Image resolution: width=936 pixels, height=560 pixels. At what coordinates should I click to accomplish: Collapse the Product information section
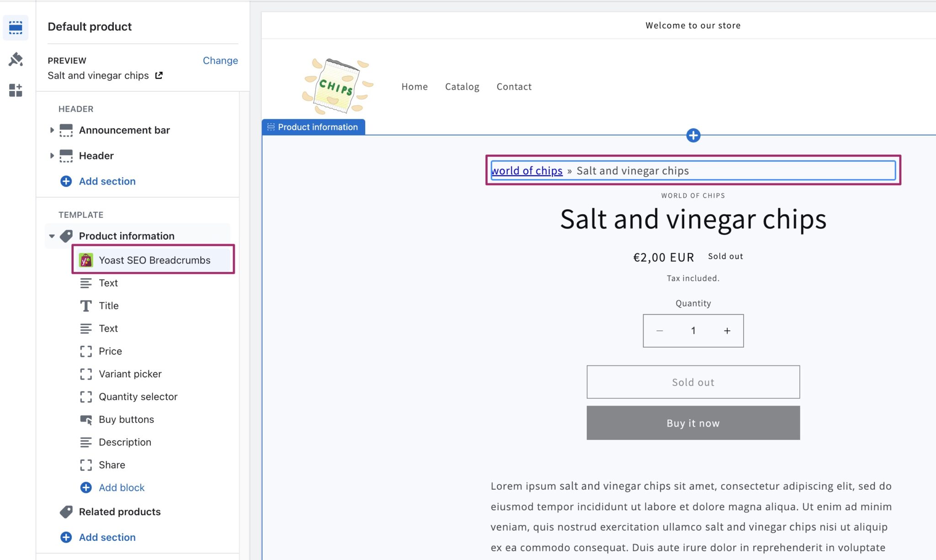pos(52,236)
